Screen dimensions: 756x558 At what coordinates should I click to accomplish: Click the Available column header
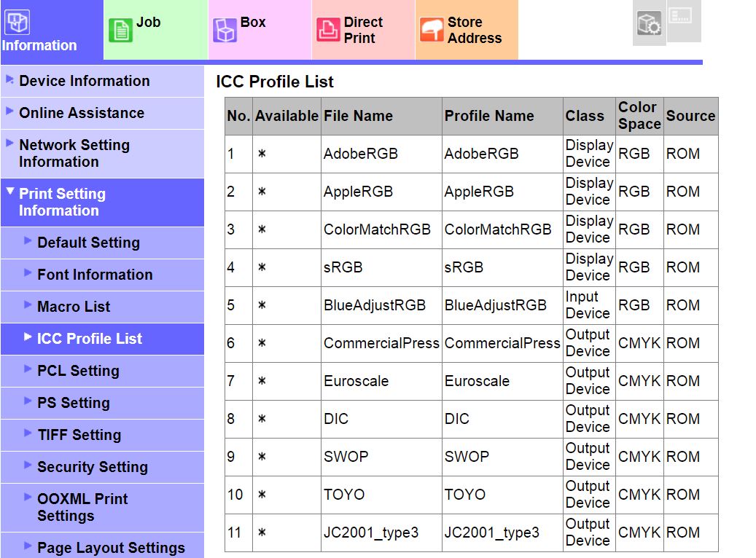[x=287, y=116]
